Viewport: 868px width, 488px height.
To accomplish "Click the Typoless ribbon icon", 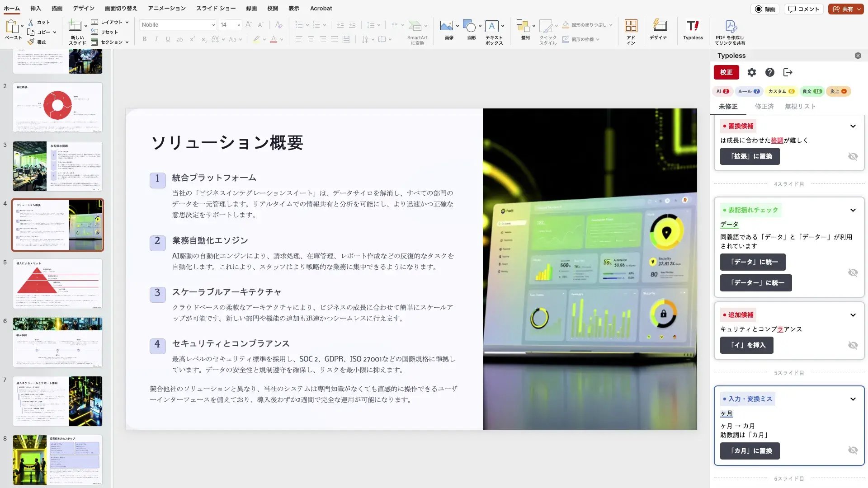I will pyautogui.click(x=693, y=26).
